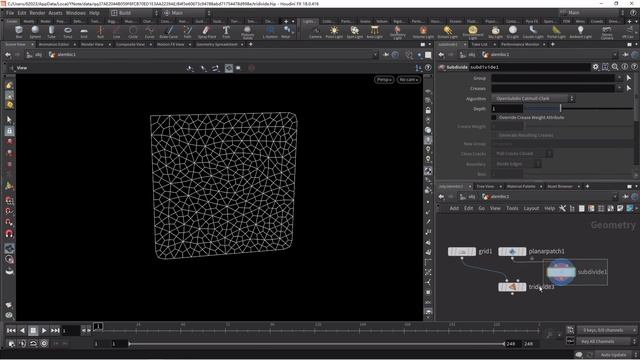
Task: Jump to the first frame
Action: click(11, 330)
